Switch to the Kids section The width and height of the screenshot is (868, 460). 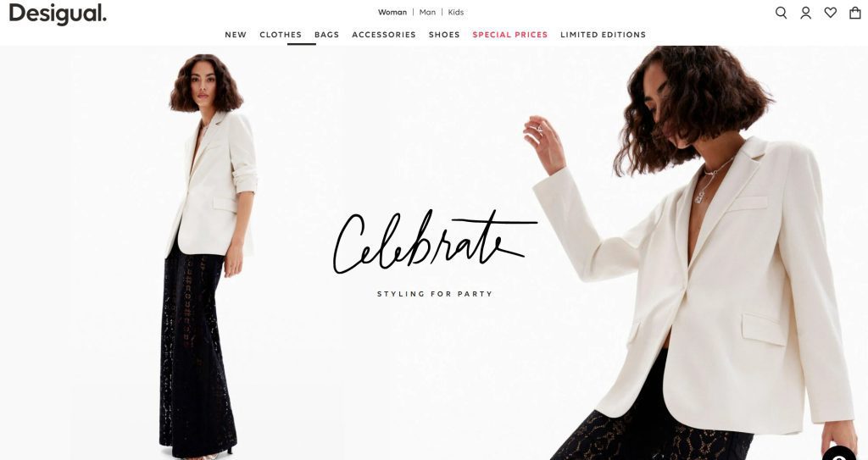tap(456, 12)
